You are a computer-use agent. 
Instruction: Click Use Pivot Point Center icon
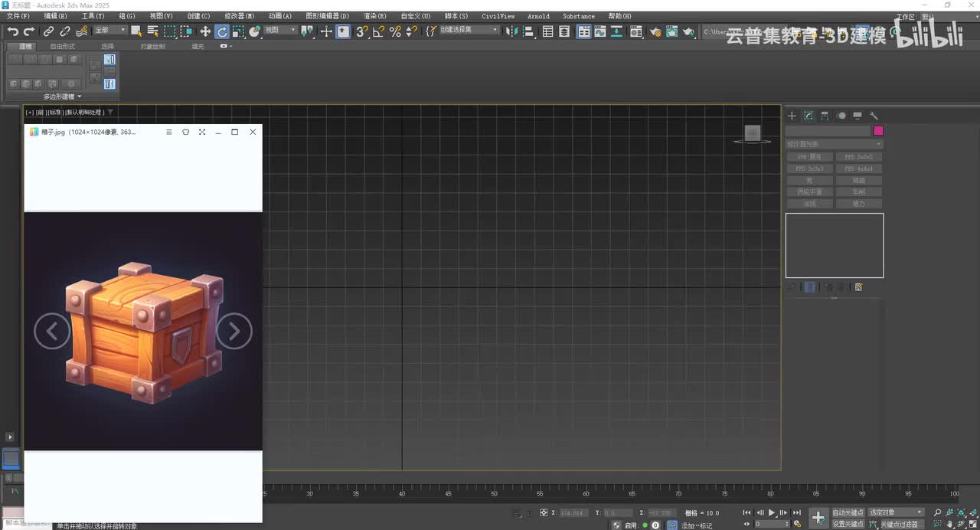(x=307, y=31)
